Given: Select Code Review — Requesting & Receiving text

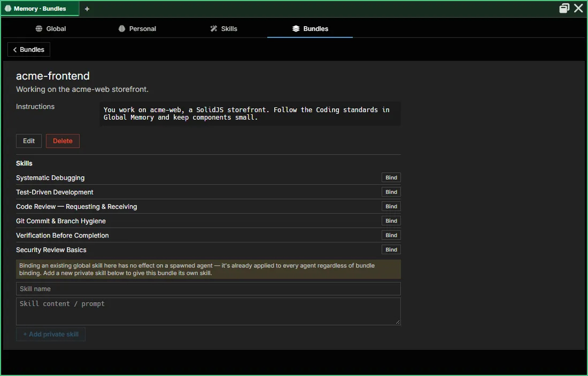Looking at the screenshot, I should 76,207.
